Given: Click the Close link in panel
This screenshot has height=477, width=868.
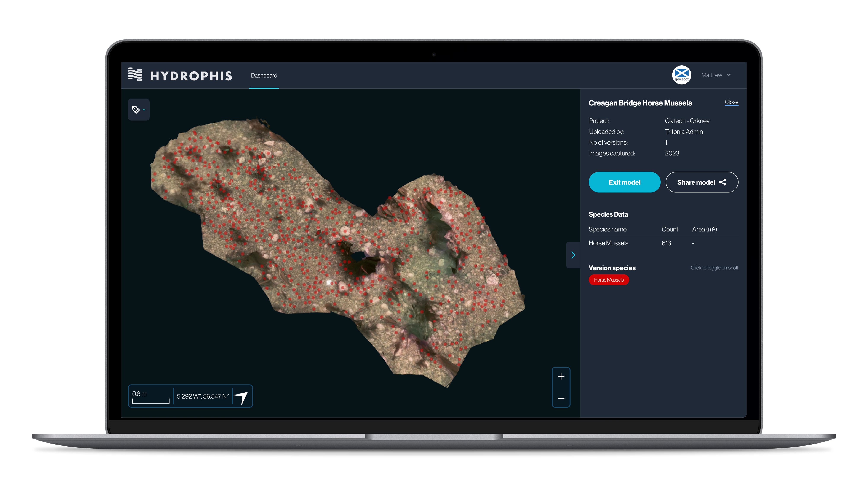Looking at the screenshot, I should [731, 102].
